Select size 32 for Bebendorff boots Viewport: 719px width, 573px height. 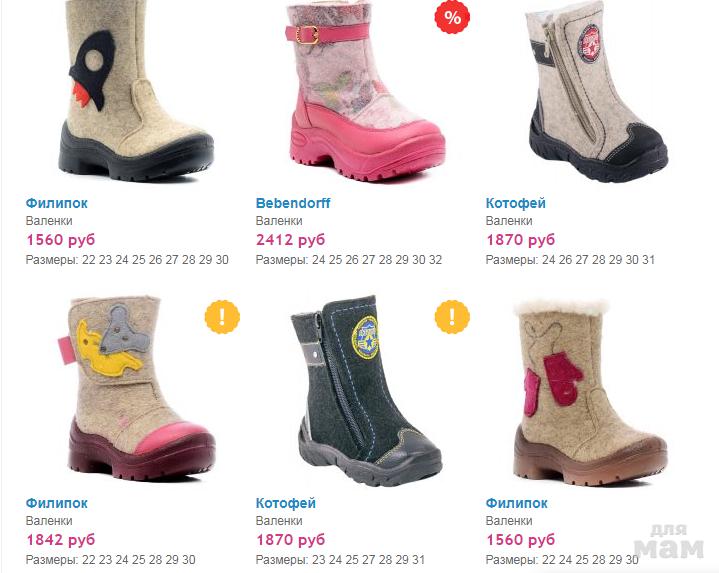435,260
